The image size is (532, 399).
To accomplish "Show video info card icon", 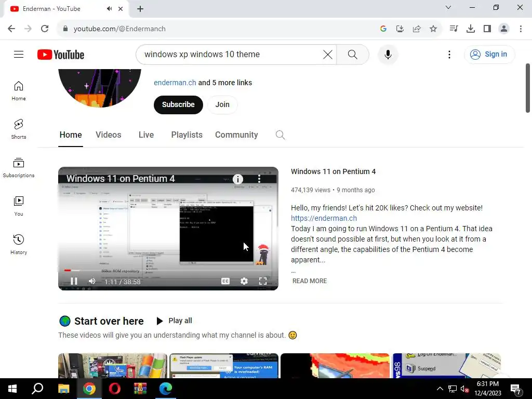I will [238, 179].
